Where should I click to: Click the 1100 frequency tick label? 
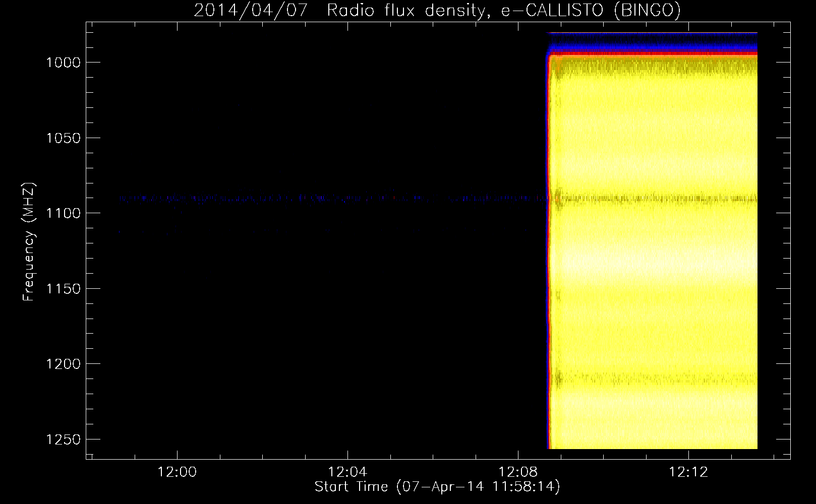[63, 213]
